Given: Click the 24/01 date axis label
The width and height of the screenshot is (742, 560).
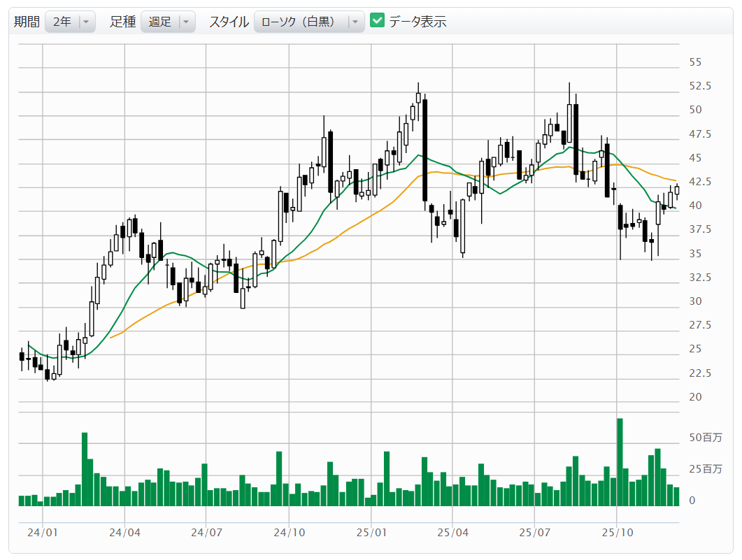Looking at the screenshot, I should tap(43, 533).
